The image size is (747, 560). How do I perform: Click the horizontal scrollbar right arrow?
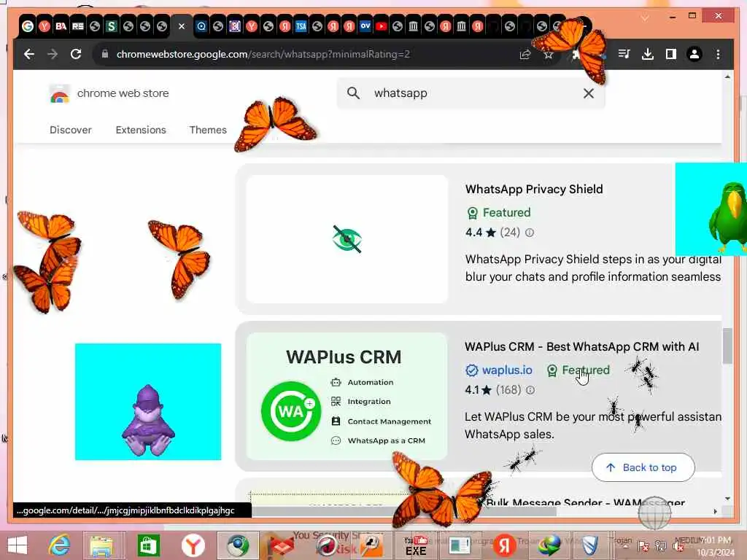tap(715, 511)
